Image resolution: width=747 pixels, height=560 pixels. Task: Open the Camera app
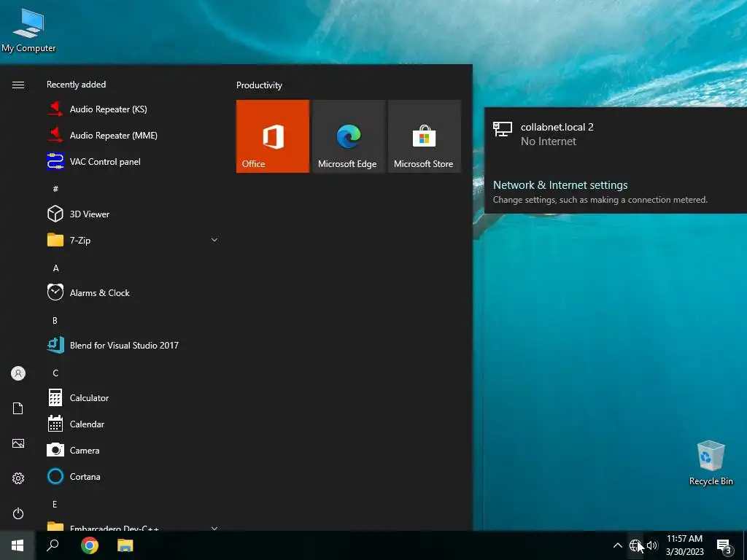tap(133, 450)
